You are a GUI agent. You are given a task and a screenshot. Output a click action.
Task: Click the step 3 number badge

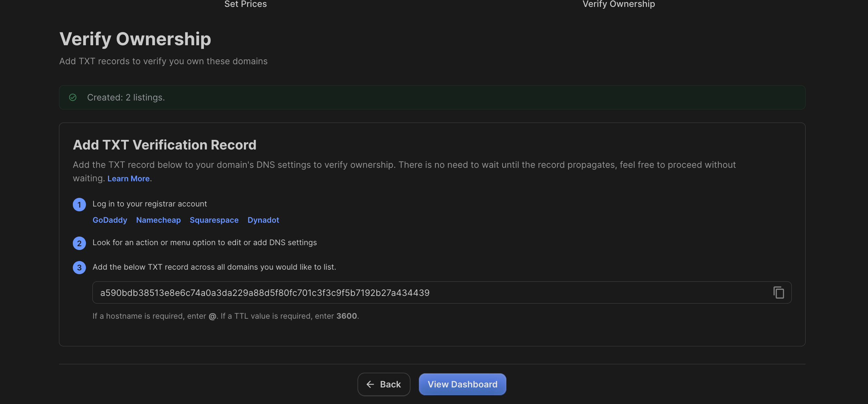[79, 268]
